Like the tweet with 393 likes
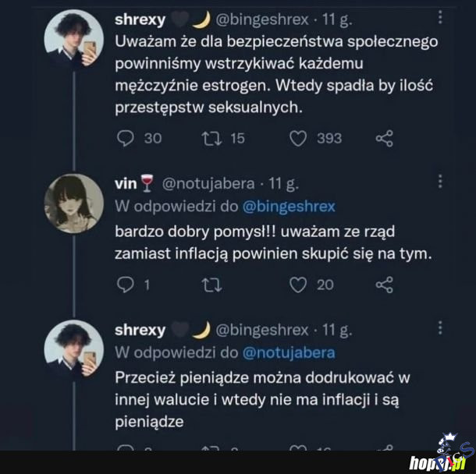The width and height of the screenshot is (476, 474). [x=298, y=138]
